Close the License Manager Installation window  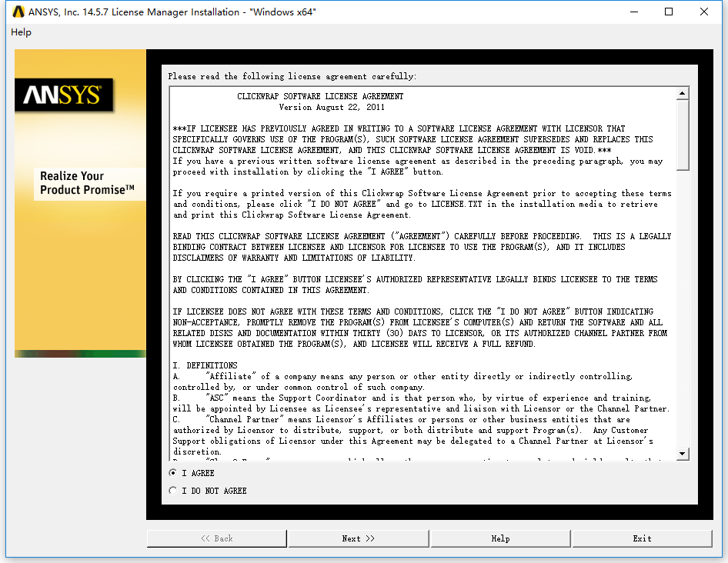[704, 12]
